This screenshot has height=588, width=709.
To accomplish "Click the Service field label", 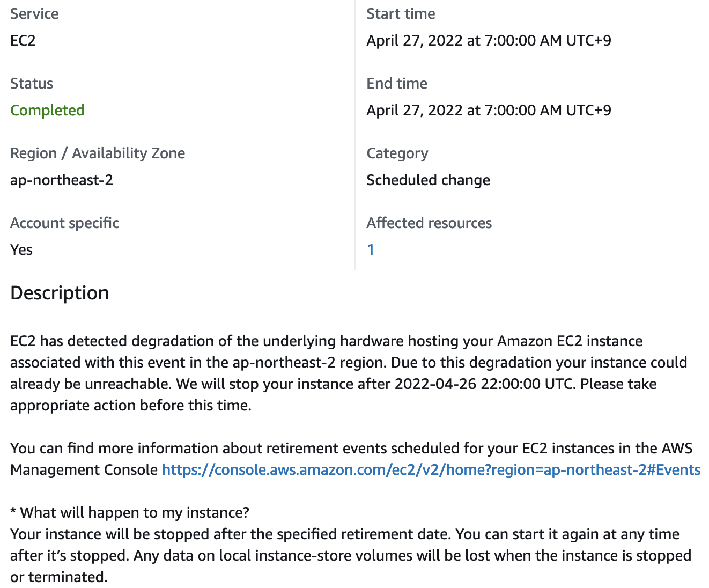I will click(x=34, y=14).
